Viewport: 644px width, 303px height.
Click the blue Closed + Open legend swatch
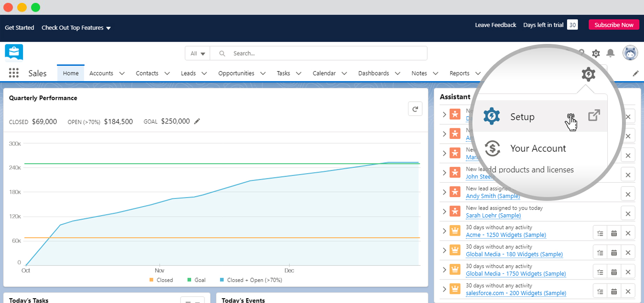pos(222,280)
